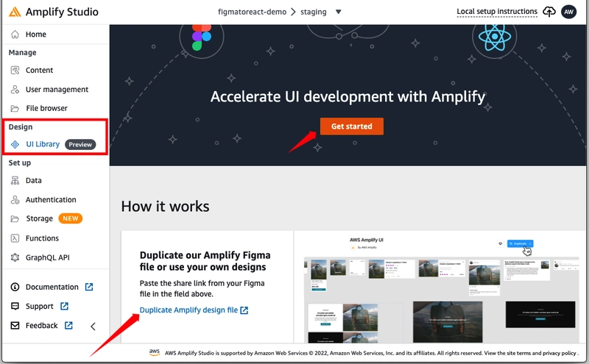Click the NEW badge beside Storage
Viewport: 589px width, 364px height.
[70, 218]
